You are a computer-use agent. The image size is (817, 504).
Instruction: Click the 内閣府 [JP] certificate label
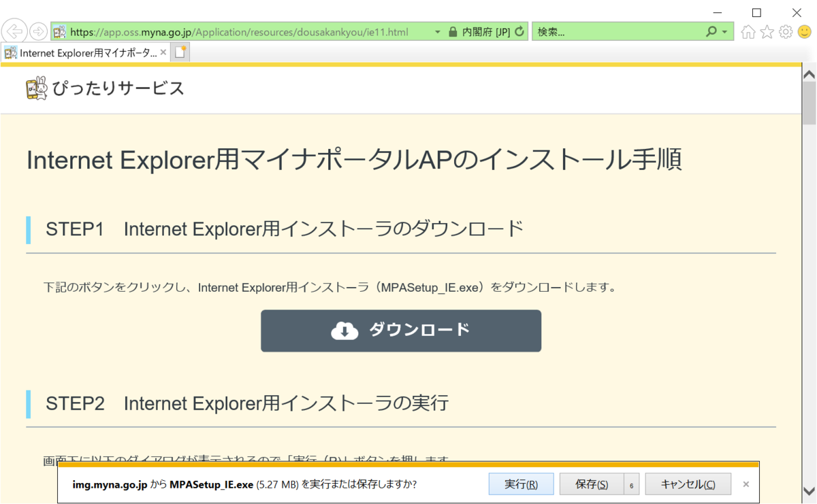(x=485, y=32)
